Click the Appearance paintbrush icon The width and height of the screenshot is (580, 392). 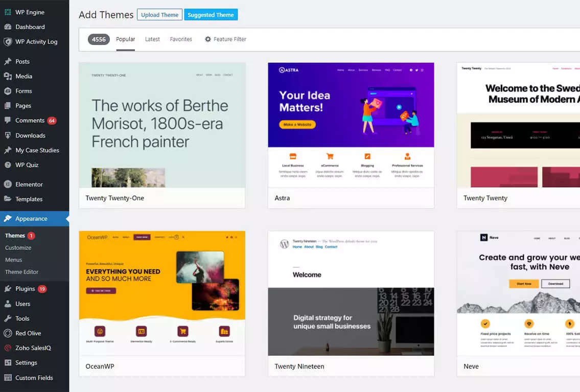pos(8,219)
